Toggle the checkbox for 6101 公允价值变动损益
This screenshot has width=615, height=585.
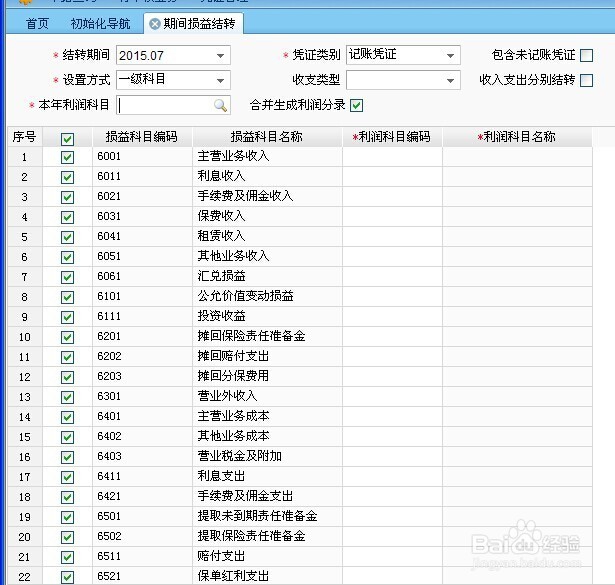coord(67,297)
